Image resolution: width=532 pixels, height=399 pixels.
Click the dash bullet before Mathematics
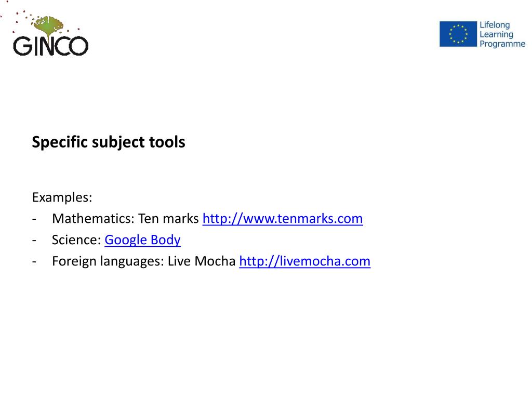34,219
